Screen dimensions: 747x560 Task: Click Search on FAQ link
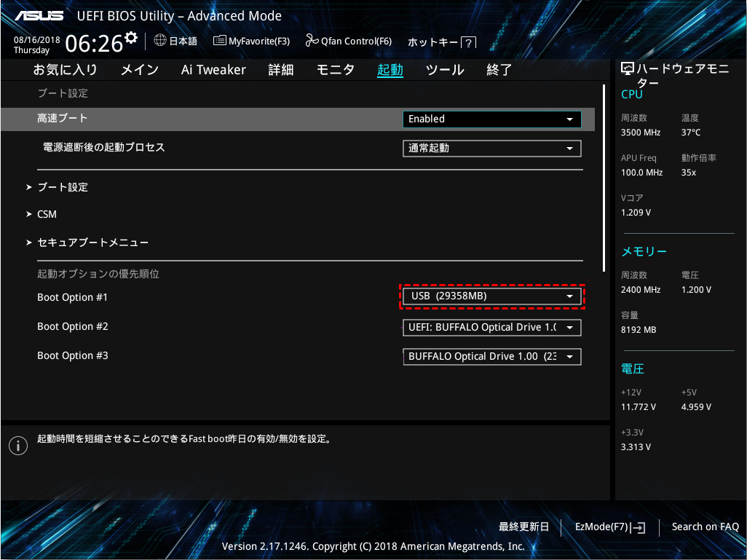point(705,527)
